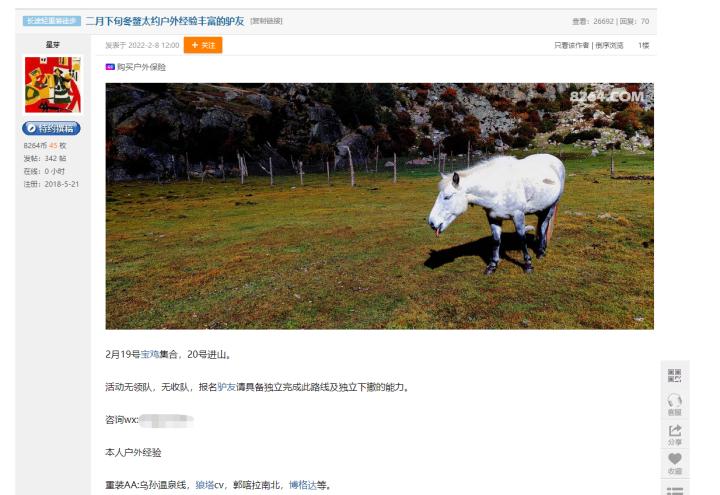720x495 pixels.
Task: Click 倒序浏览 reverse order link
Action: [609, 45]
